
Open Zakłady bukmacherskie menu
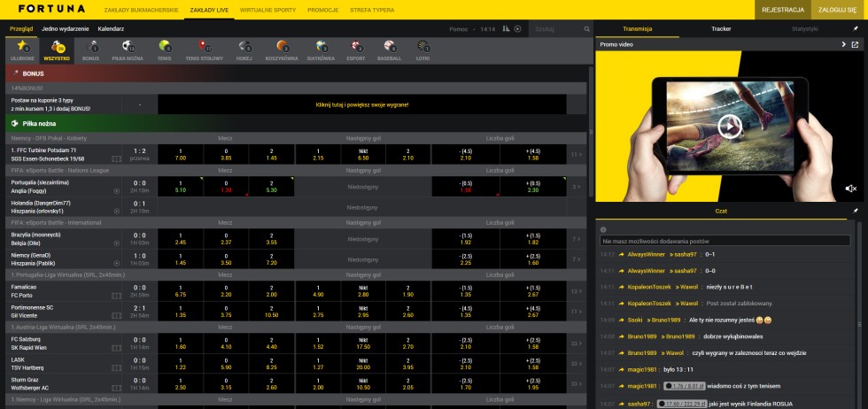pyautogui.click(x=141, y=10)
